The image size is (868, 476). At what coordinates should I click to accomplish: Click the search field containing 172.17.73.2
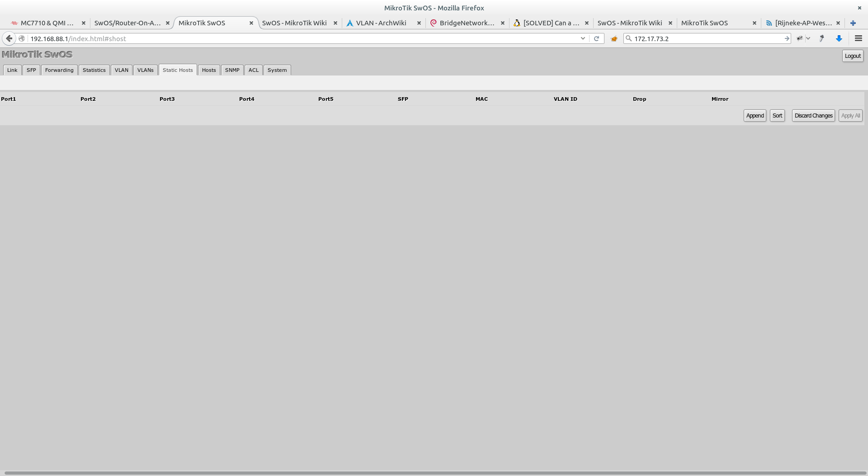pos(705,38)
